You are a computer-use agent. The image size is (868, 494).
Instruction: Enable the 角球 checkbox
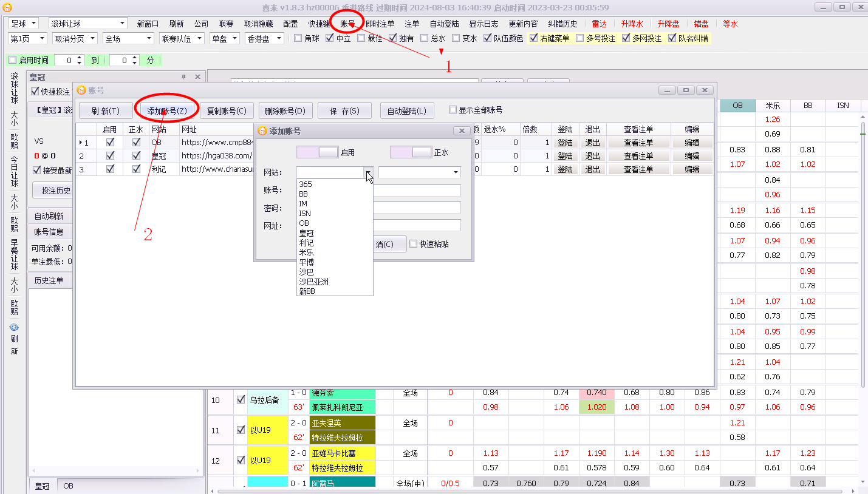(x=298, y=38)
